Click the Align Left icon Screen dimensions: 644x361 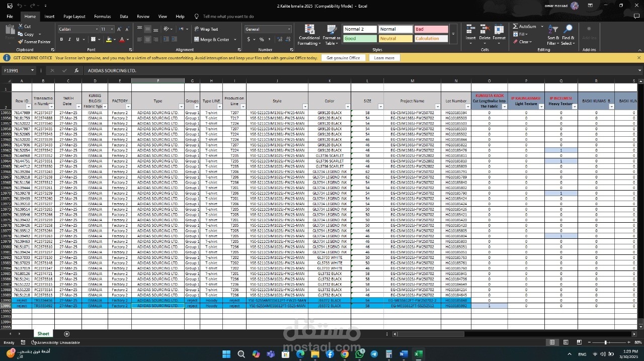tap(140, 39)
